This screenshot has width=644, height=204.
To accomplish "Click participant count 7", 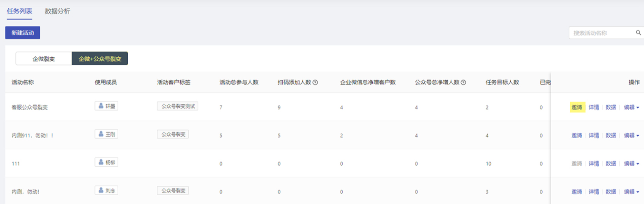I will (x=221, y=107).
